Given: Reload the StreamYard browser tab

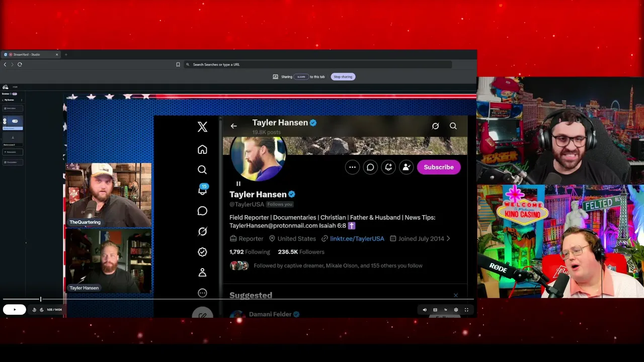Looking at the screenshot, I should (20, 64).
